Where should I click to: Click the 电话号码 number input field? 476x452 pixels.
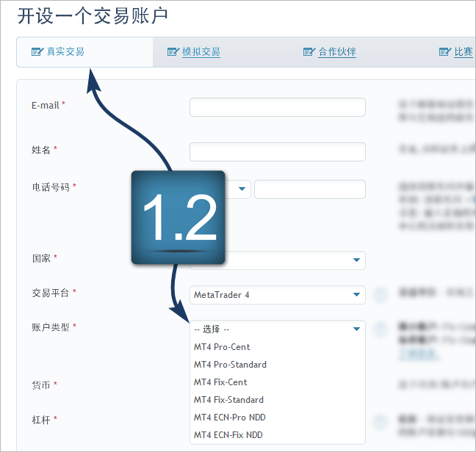309,189
